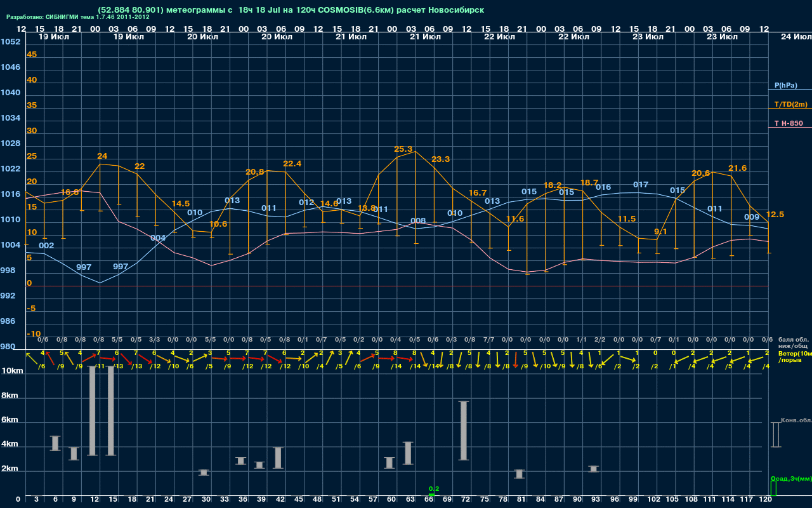Click the tall cloud bar above hour 12
Screen dimensions: 812x508
pyautogui.click(x=93, y=410)
